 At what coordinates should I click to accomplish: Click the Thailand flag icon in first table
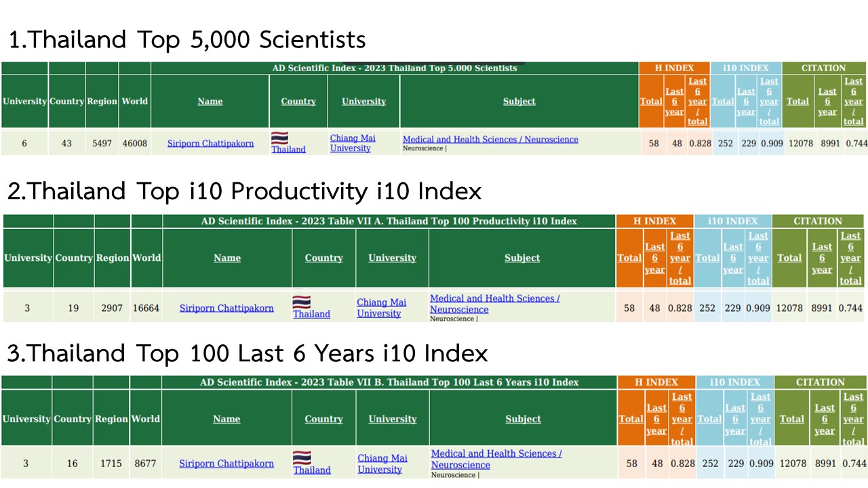pyautogui.click(x=279, y=138)
